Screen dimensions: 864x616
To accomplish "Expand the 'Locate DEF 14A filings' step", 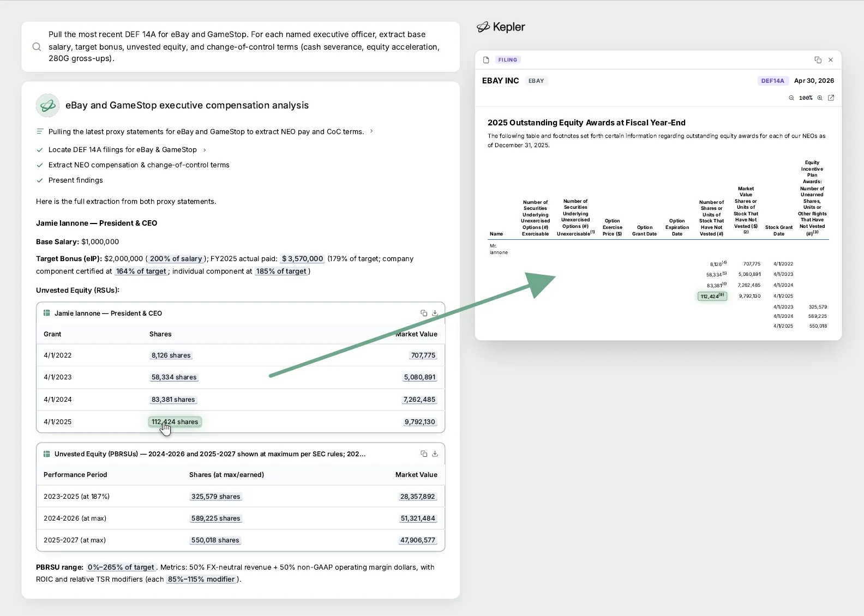I will [205, 150].
